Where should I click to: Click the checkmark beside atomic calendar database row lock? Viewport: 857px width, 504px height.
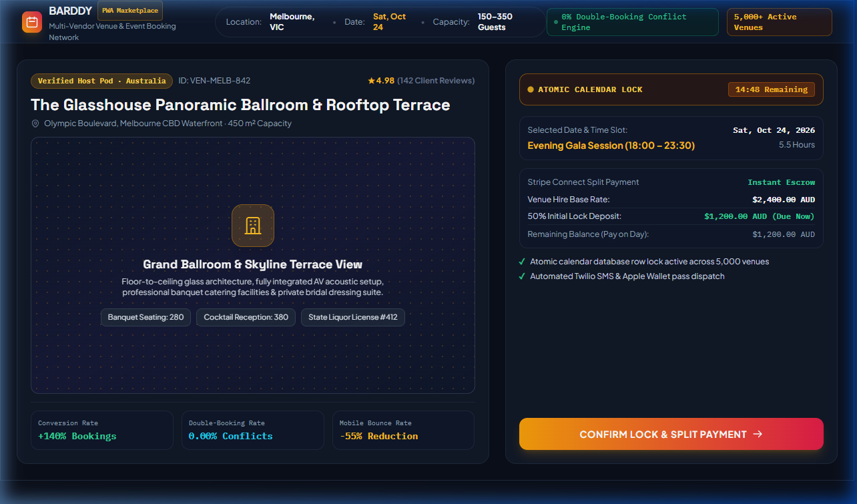point(522,262)
